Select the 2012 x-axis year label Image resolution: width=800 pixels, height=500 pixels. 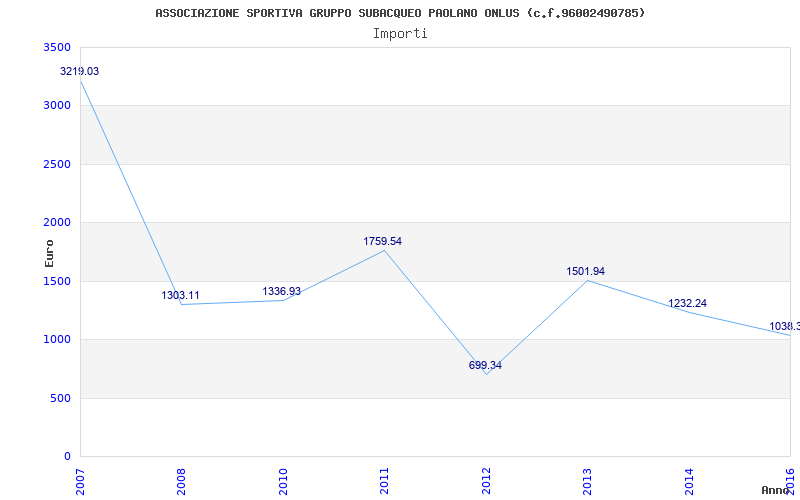[x=486, y=482]
